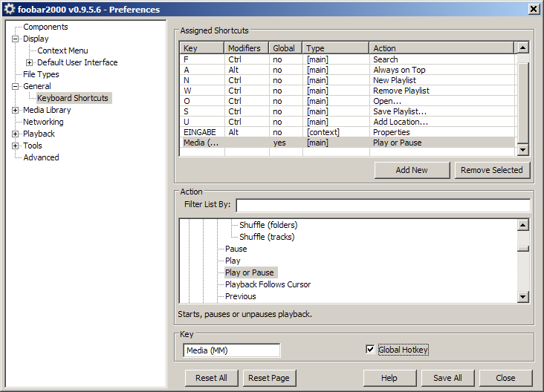
Task: Select the Add Location... shortcut row
Action: click(348, 122)
